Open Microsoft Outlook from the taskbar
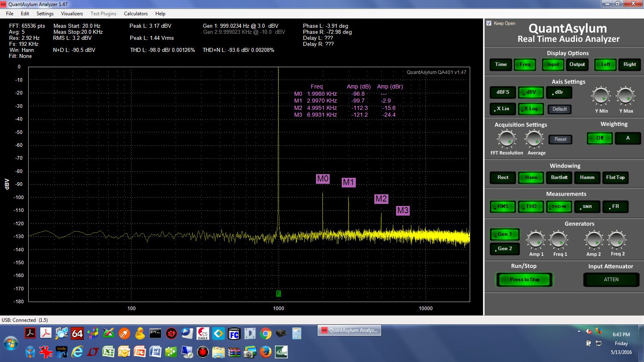The width and height of the screenshot is (644, 362). (124, 352)
